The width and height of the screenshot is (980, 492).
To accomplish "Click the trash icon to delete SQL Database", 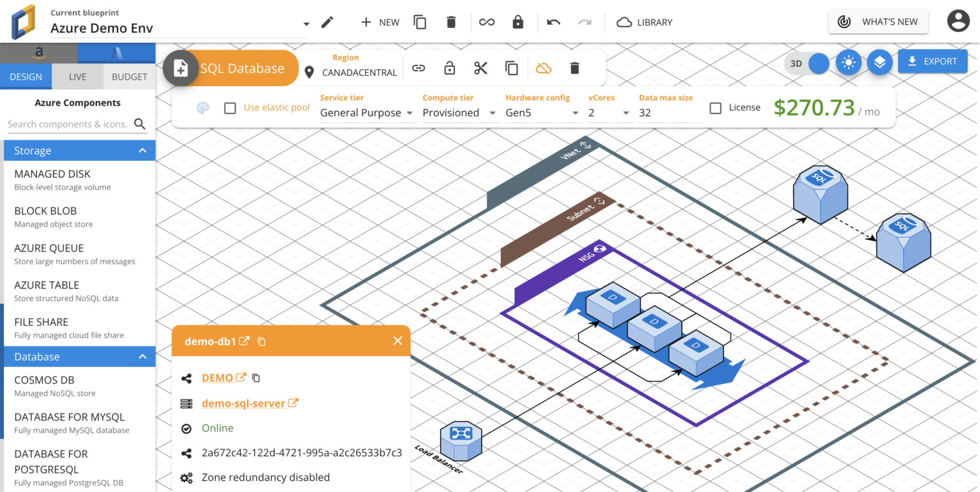I will (x=574, y=68).
